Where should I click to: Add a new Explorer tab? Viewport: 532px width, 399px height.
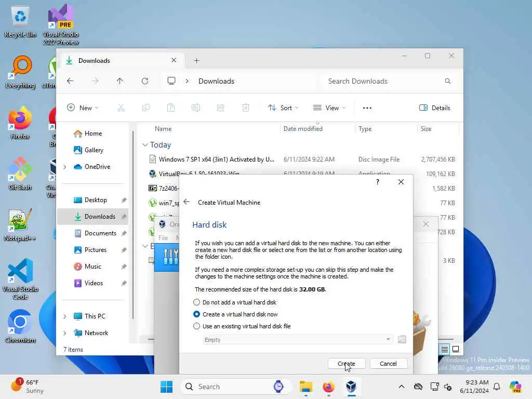coord(196,61)
